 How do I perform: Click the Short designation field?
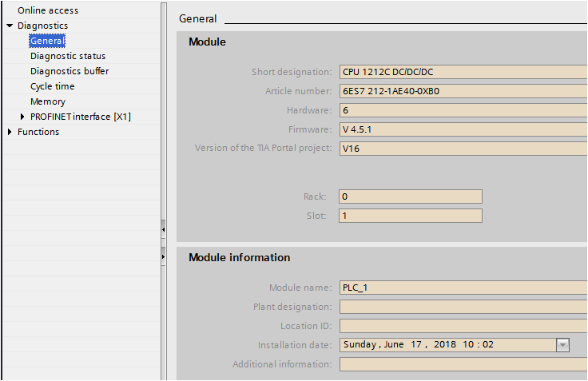[x=462, y=72]
